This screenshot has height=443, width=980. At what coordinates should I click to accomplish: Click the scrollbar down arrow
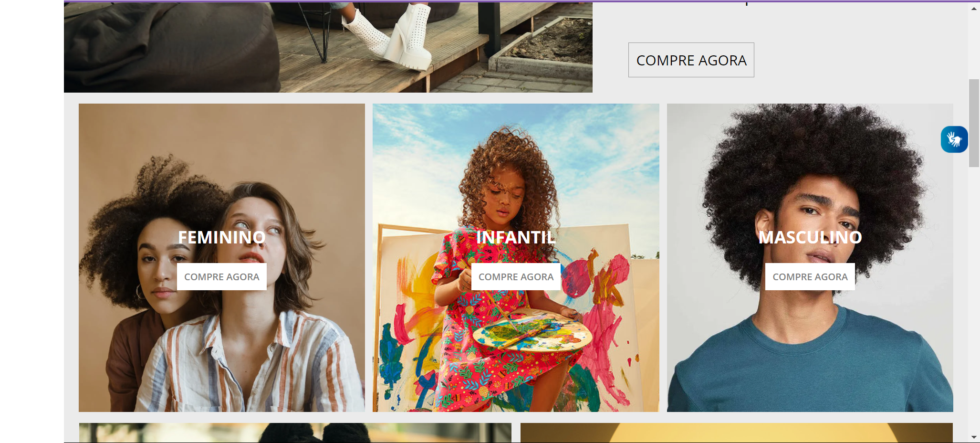974,437
